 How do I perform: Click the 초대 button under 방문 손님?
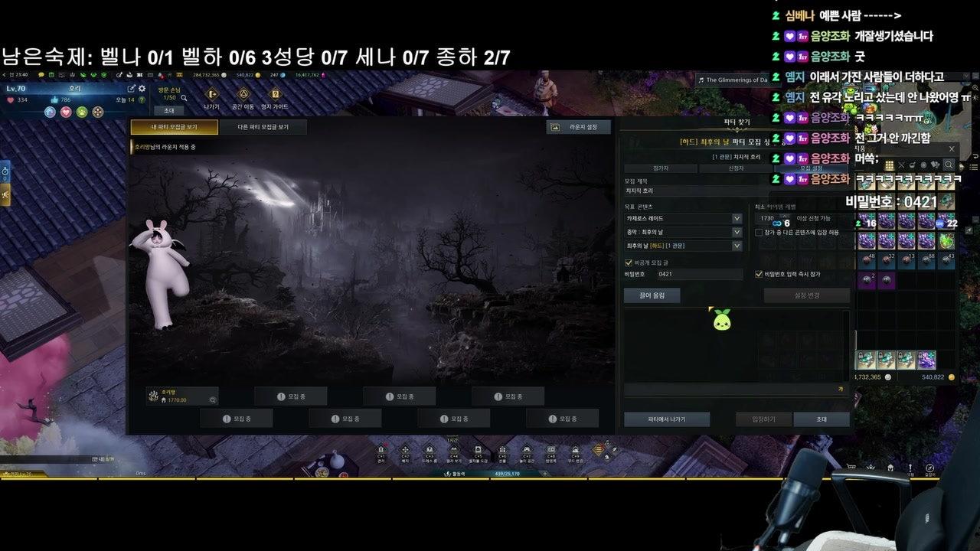(169, 110)
